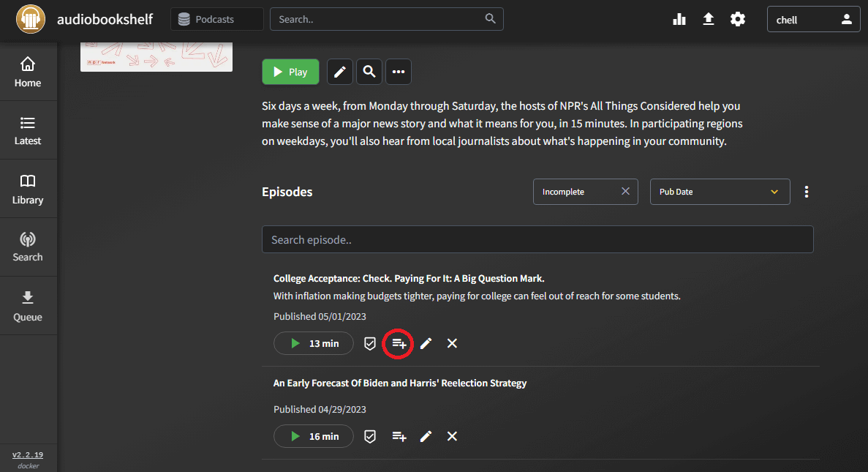Mark the College Acceptance episode as finished

tap(369, 343)
